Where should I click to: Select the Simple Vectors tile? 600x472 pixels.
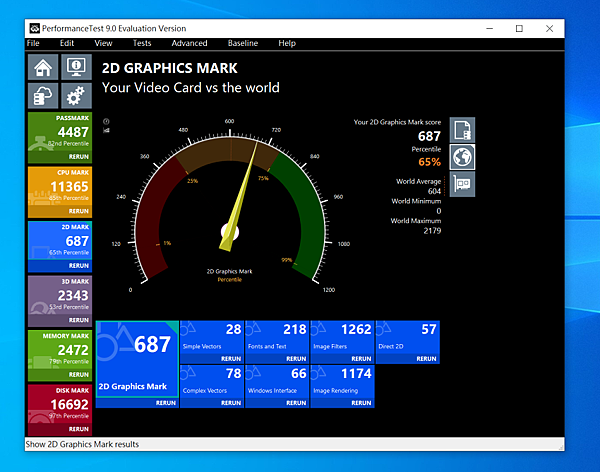pos(212,338)
